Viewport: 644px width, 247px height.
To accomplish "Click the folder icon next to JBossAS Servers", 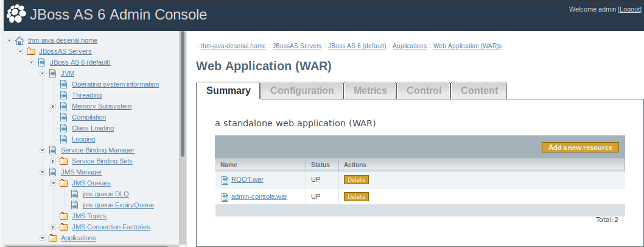I will 31,51.
